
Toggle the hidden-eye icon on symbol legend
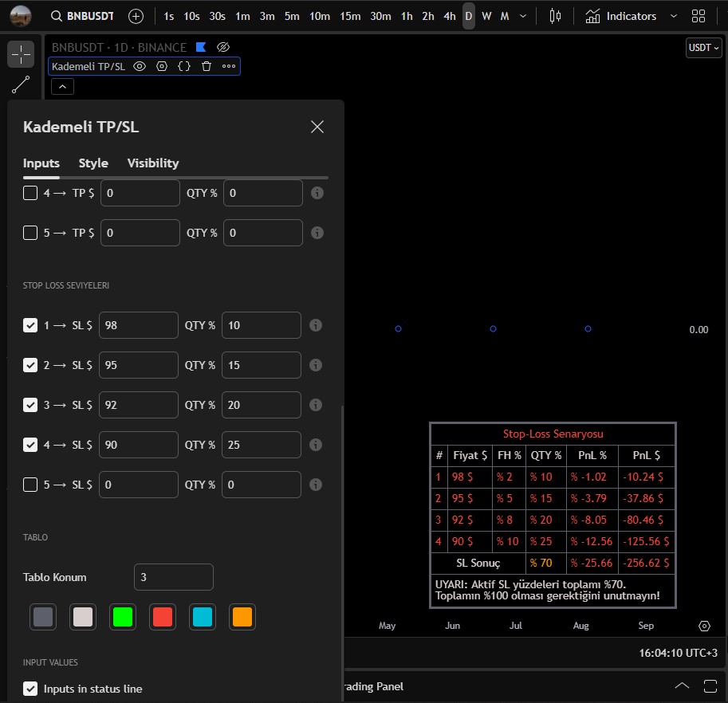point(223,47)
